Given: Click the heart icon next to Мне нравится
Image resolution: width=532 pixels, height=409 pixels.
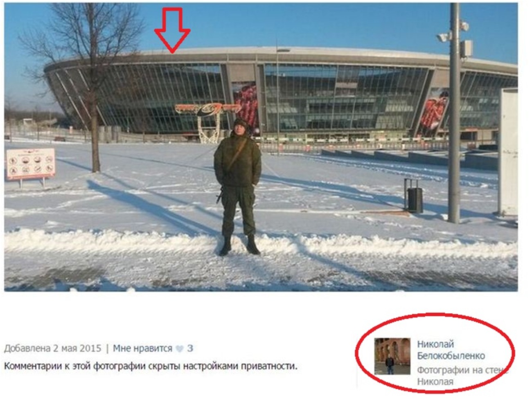Looking at the screenshot, I should point(180,349).
